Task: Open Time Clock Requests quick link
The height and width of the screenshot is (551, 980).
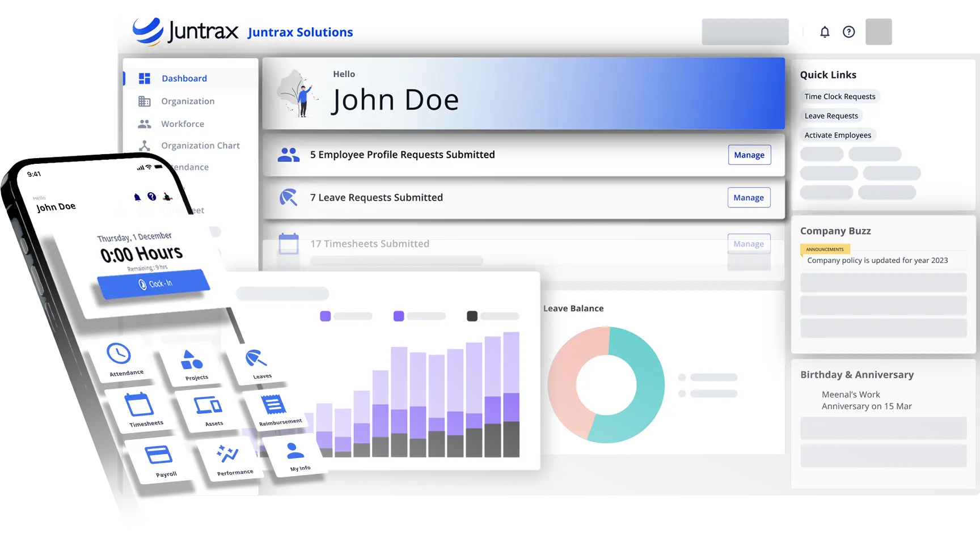Action: [840, 96]
